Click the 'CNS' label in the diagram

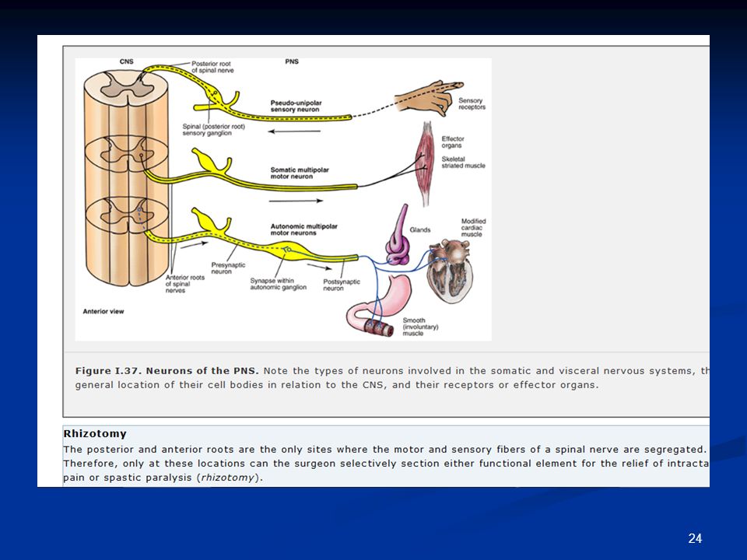tap(126, 62)
